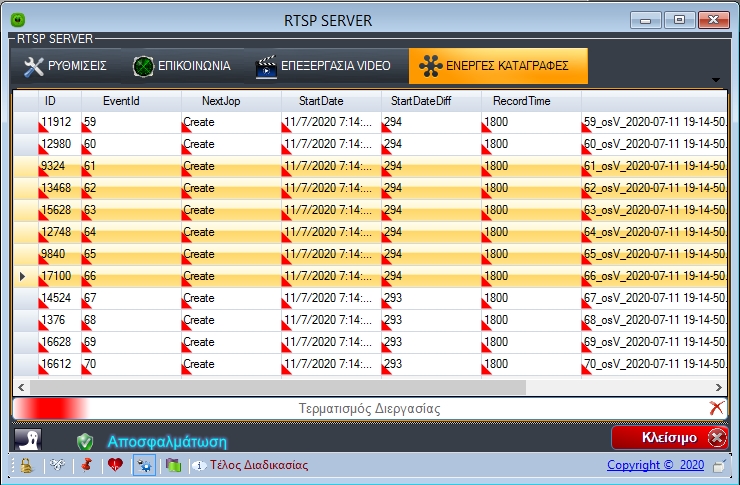Click the ghost icon at bottom left
The image size is (740, 485).
28,440
